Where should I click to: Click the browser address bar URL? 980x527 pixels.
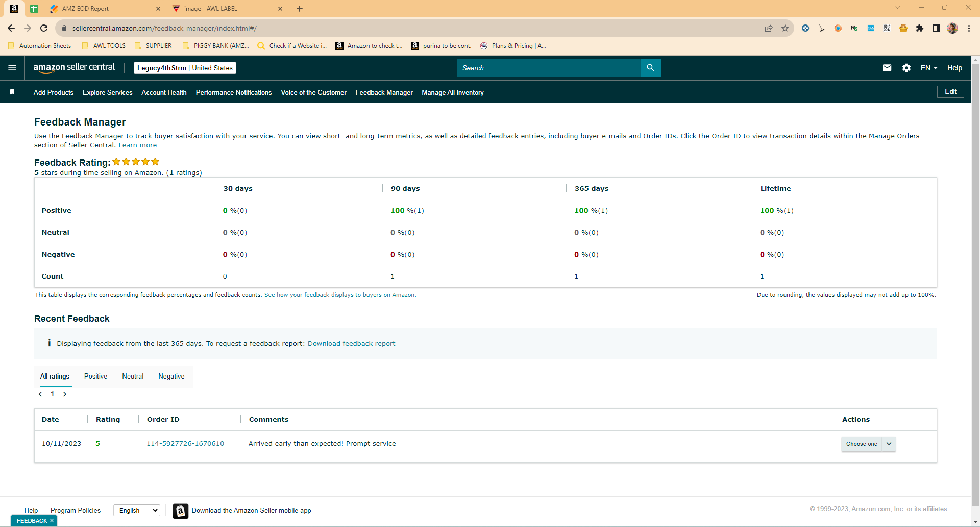click(164, 28)
